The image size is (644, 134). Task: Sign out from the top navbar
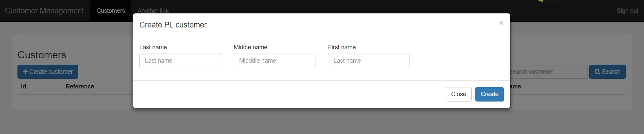[627, 11]
